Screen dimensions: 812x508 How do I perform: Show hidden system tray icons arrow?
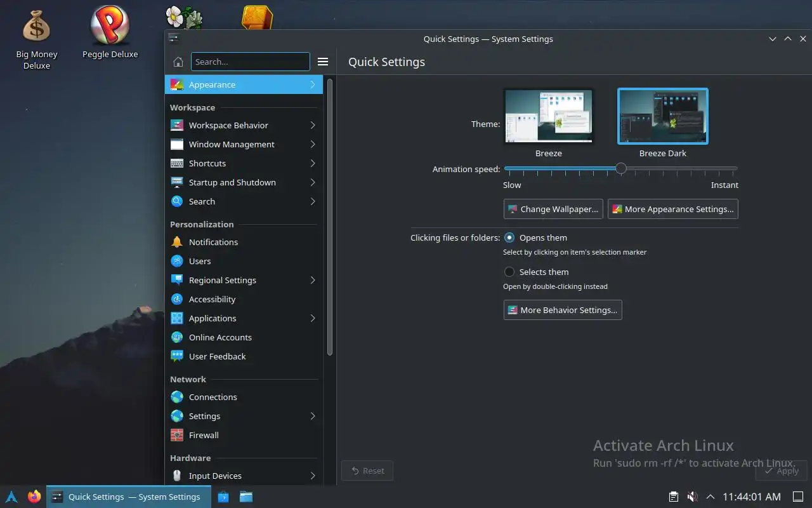[x=710, y=497]
